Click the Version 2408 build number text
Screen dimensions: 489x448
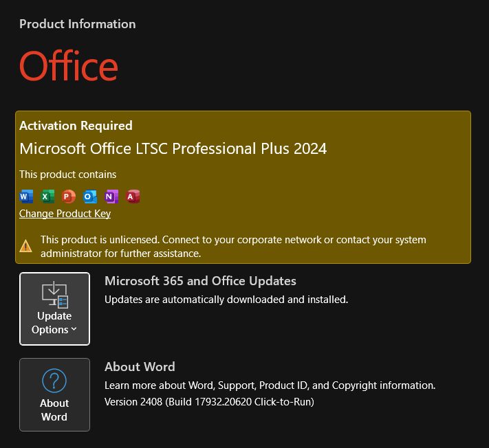pyautogui.click(x=209, y=401)
